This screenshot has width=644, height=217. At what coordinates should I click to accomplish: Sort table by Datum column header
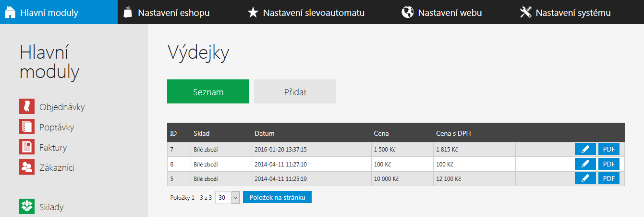pyautogui.click(x=264, y=133)
